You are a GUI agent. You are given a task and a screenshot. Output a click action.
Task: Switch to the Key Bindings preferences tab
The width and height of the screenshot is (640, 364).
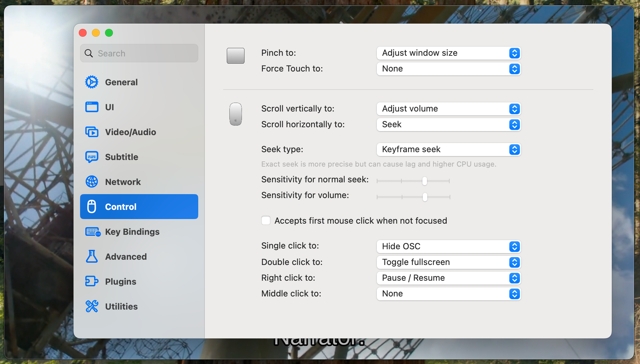pyautogui.click(x=139, y=232)
